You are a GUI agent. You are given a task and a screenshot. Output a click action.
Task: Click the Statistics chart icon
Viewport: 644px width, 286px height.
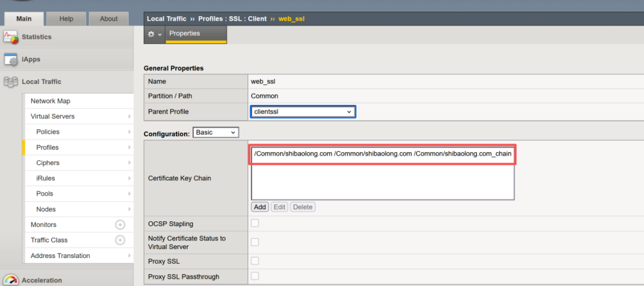11,37
